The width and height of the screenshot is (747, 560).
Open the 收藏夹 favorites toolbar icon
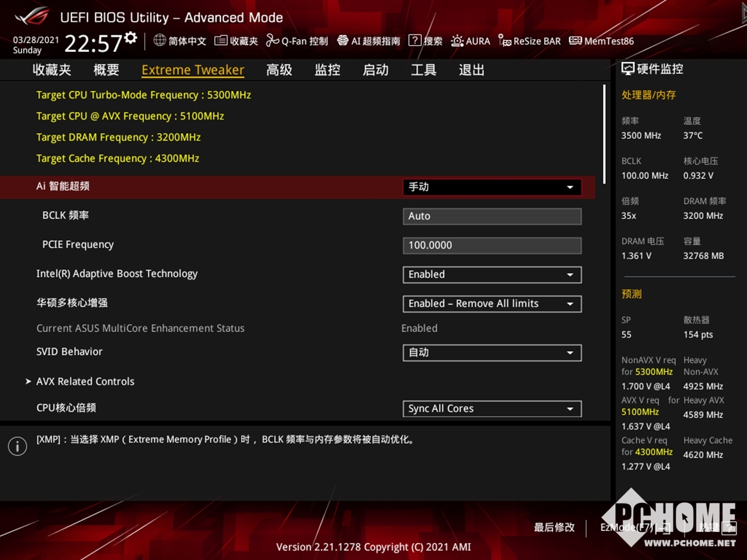pos(236,41)
